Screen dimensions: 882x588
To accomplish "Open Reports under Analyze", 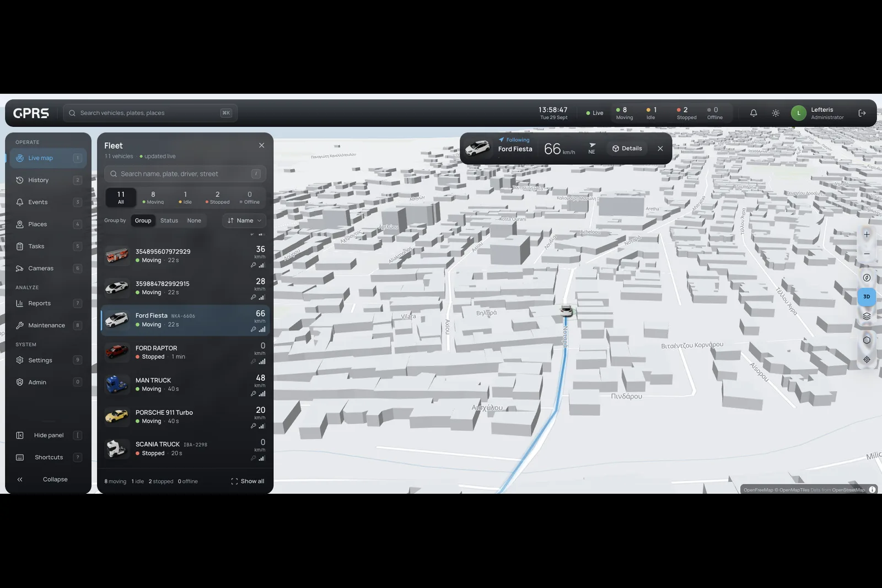I will [48, 303].
